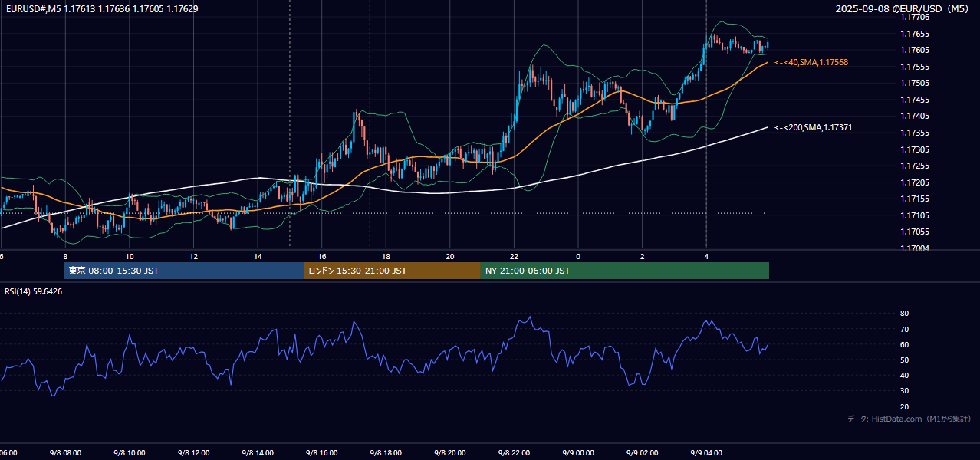Image resolution: width=980 pixels, height=460 pixels.
Task: Click the データ: HistData.com source credit
Action: click(909, 419)
